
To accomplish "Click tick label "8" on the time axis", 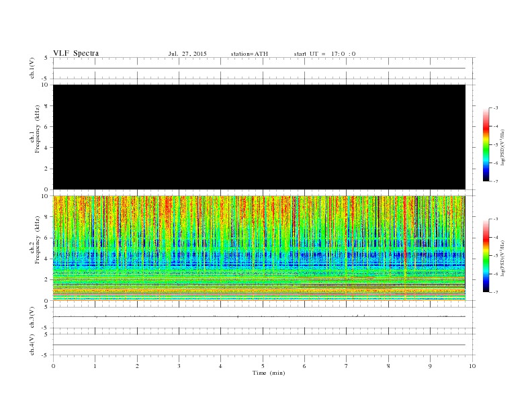I will click(x=388, y=366).
